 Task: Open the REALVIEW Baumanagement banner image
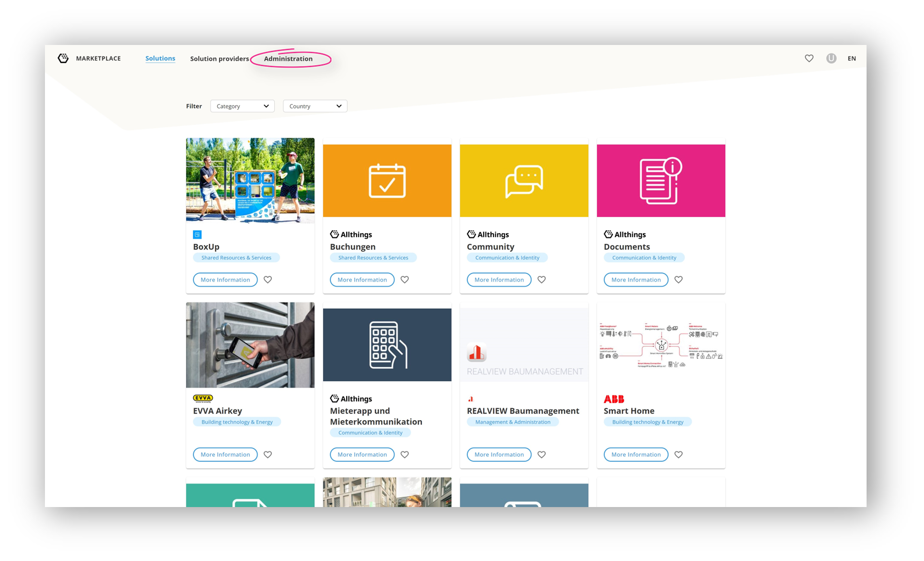(x=524, y=345)
